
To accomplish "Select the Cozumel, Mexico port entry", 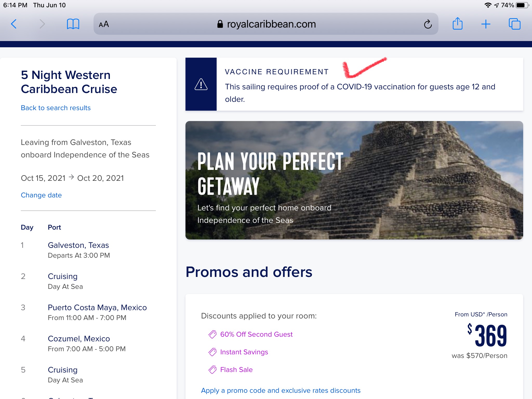I will [x=79, y=339].
